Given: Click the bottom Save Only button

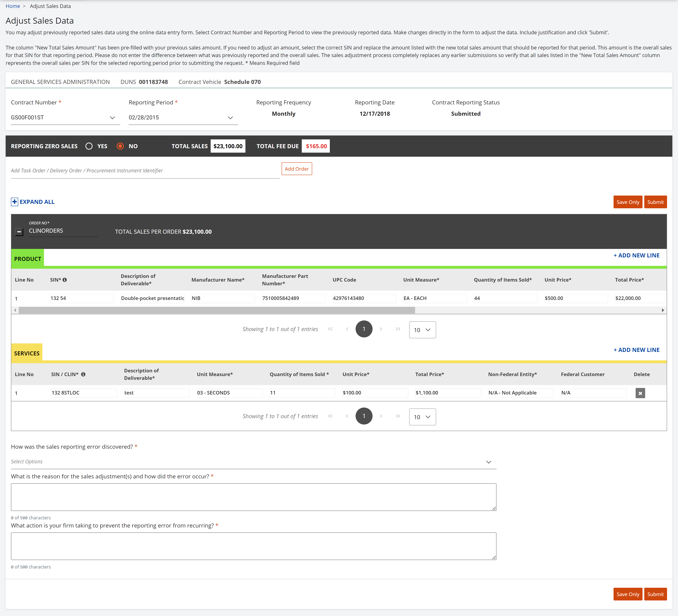Looking at the screenshot, I should tap(628, 594).
